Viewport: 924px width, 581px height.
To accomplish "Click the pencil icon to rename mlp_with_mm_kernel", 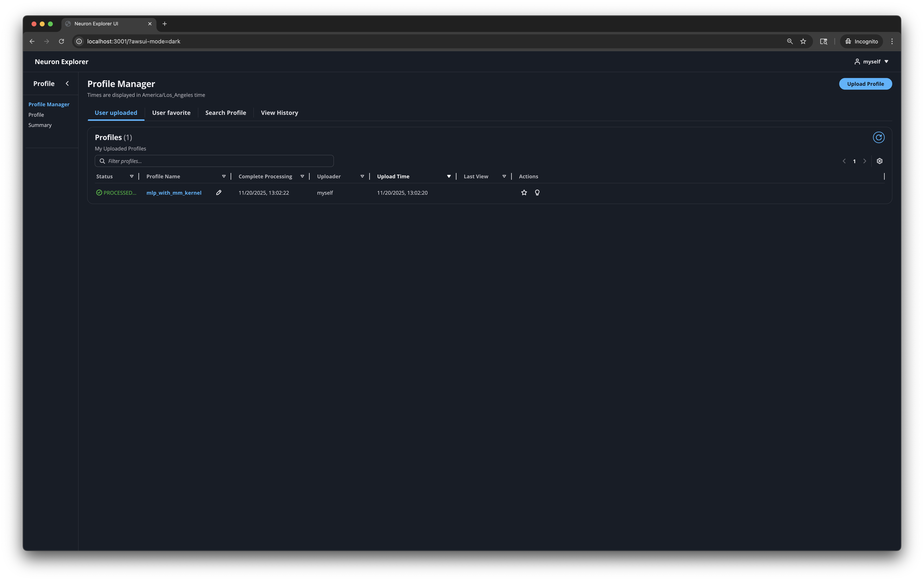I will tap(219, 192).
